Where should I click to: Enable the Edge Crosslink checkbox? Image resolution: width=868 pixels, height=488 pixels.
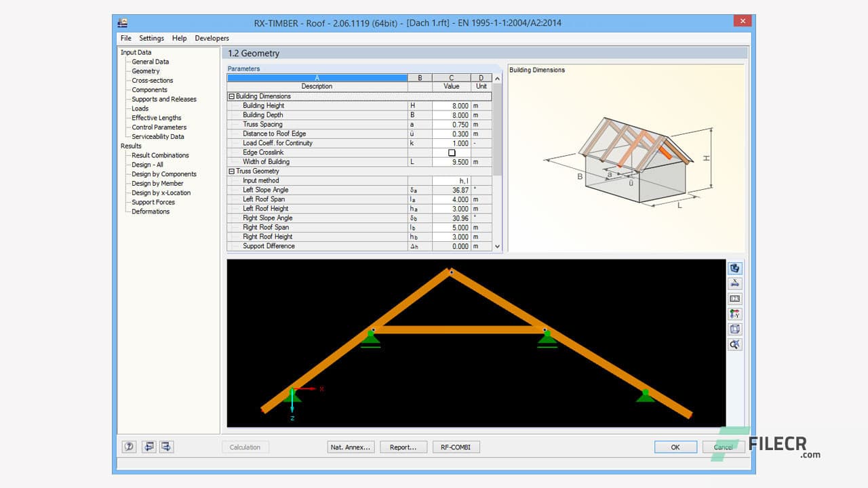[x=452, y=153]
